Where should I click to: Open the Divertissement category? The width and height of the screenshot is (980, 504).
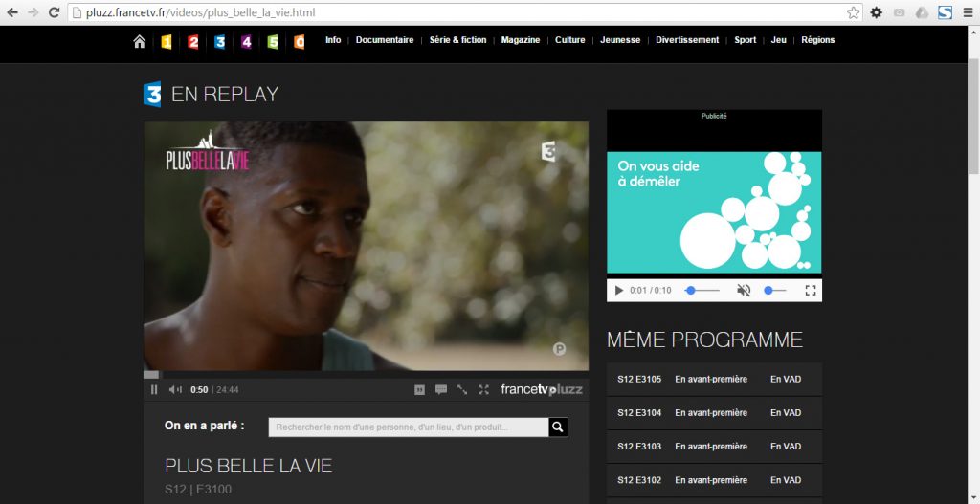[x=687, y=40]
